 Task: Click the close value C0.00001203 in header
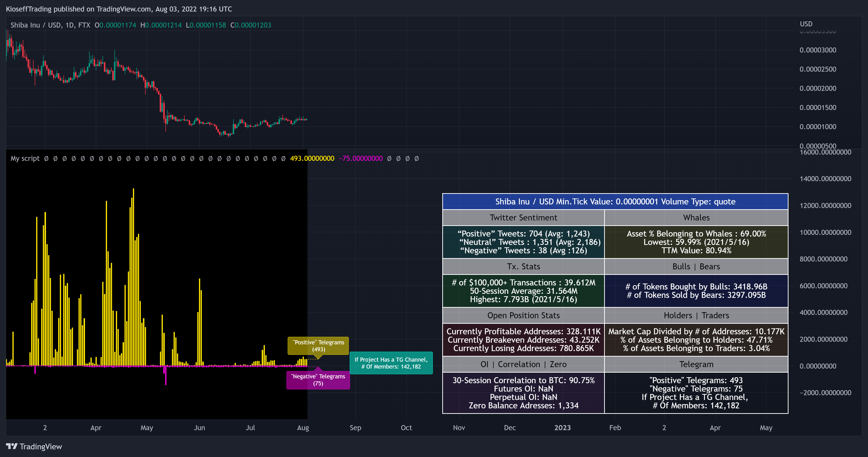[x=250, y=25]
